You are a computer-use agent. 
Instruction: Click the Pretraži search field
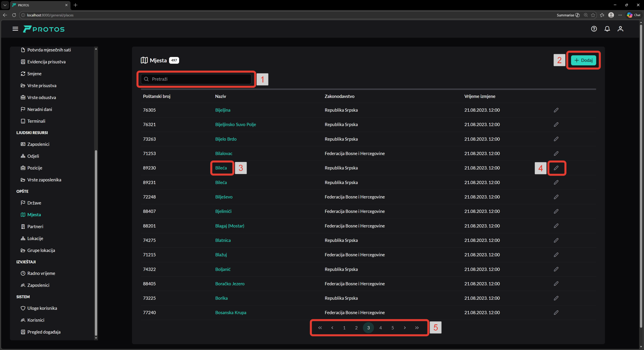click(196, 79)
